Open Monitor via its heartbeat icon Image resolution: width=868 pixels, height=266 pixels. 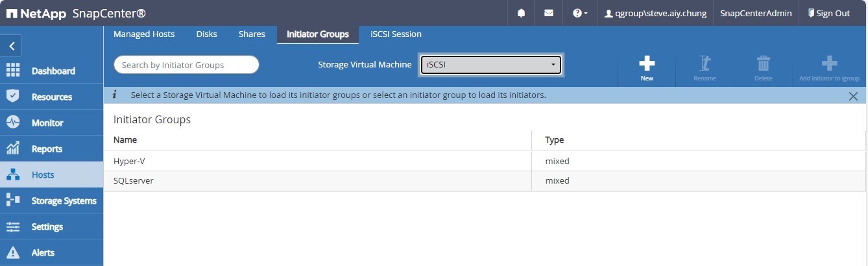click(x=13, y=123)
